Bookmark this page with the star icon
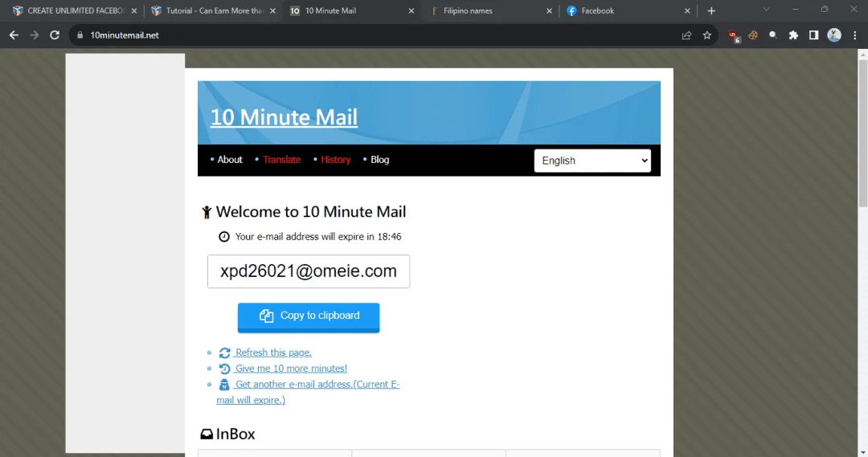 coord(707,35)
